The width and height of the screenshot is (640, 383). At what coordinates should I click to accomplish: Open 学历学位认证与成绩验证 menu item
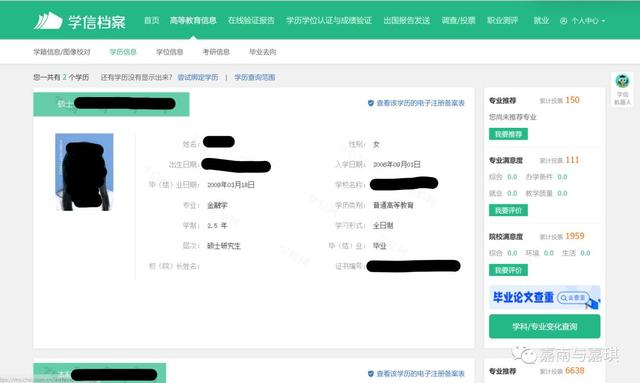pos(329,20)
